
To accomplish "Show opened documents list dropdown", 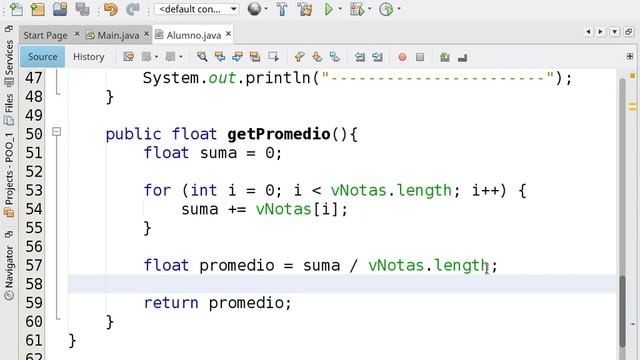I will coord(615,31).
